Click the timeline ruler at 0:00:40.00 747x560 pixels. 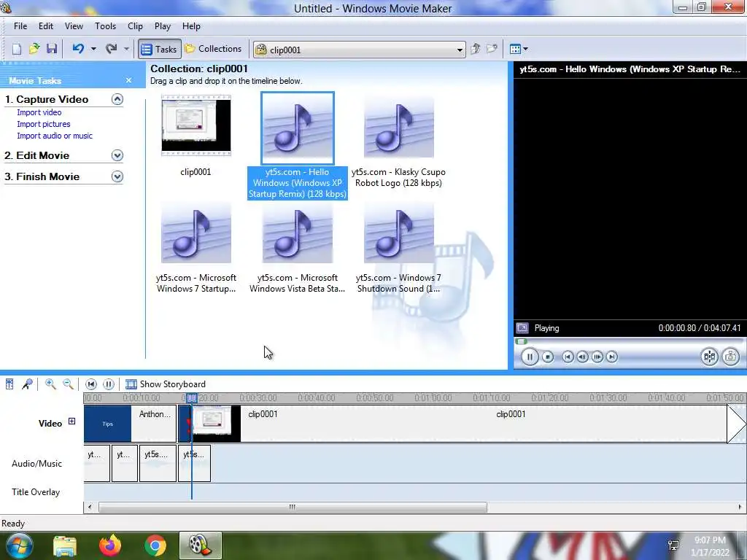317,397
